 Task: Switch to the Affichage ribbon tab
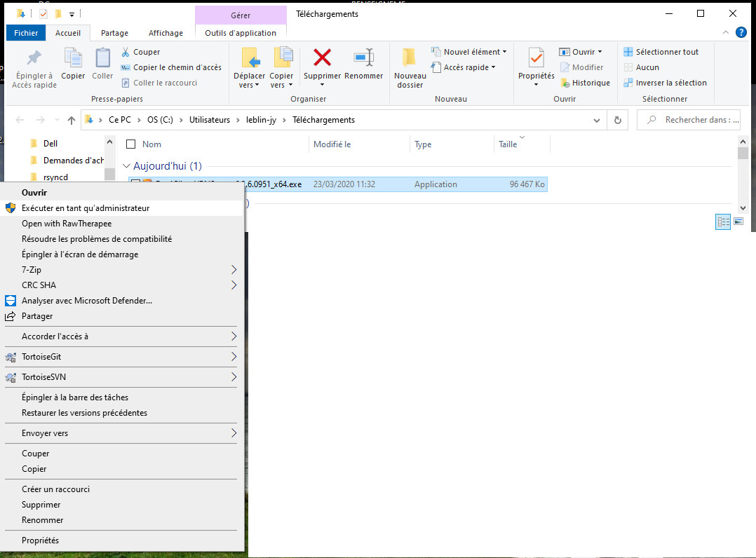pos(166,33)
